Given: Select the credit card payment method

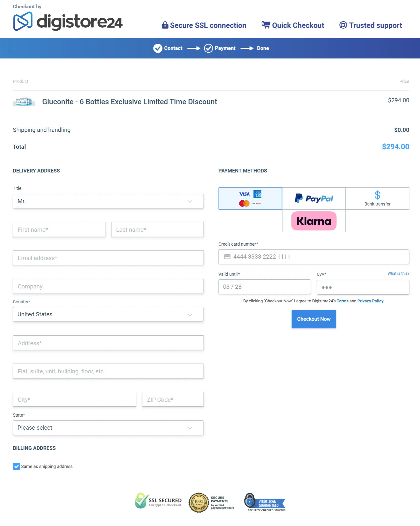Looking at the screenshot, I should (250, 198).
